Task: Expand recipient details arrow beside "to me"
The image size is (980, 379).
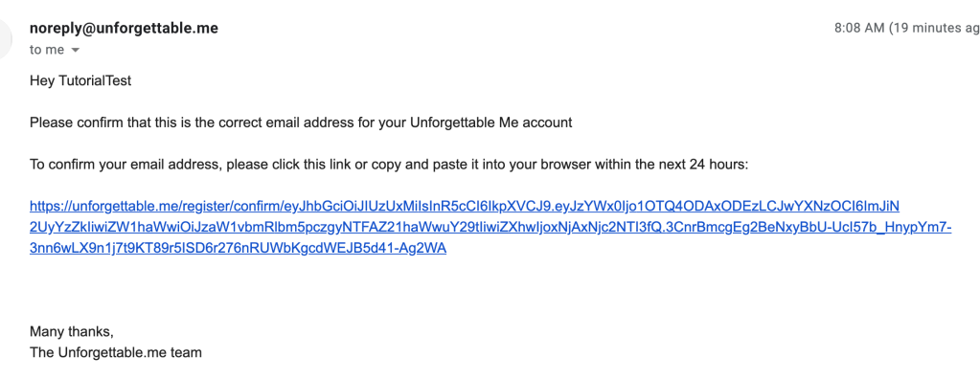Action: coord(76,51)
